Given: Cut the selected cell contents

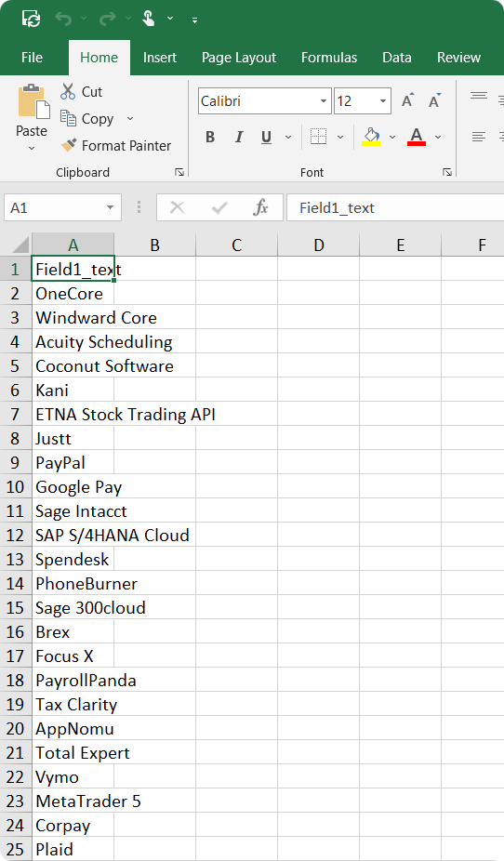Looking at the screenshot, I should (x=81, y=92).
